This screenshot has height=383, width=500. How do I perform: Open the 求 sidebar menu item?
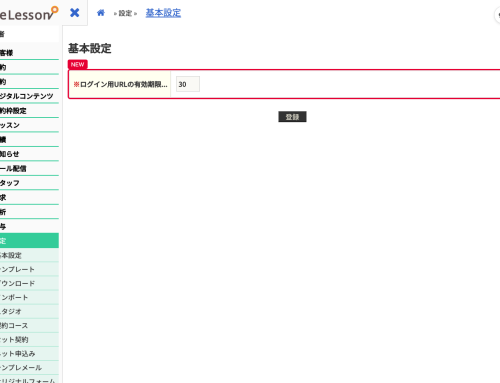click(29, 197)
